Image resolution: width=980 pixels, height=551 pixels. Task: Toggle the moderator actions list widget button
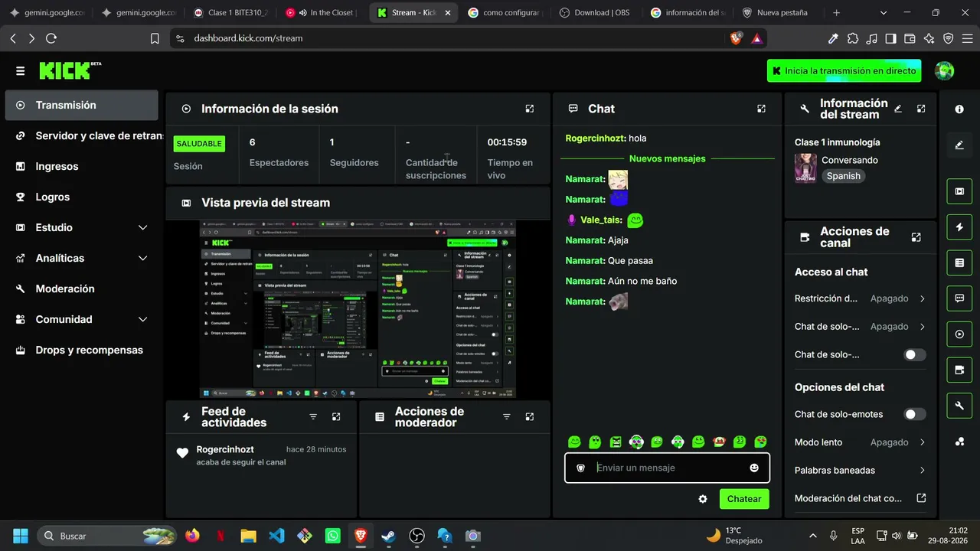pyautogui.click(x=959, y=262)
